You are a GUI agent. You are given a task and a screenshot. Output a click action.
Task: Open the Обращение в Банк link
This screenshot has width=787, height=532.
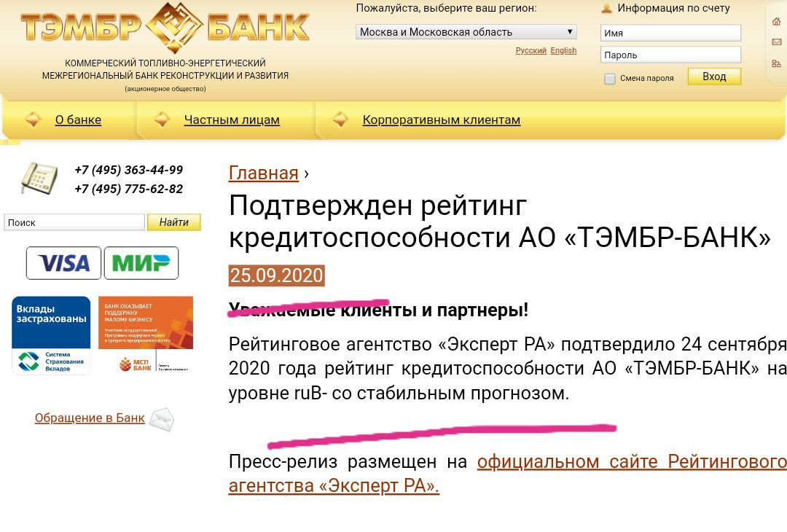(90, 418)
